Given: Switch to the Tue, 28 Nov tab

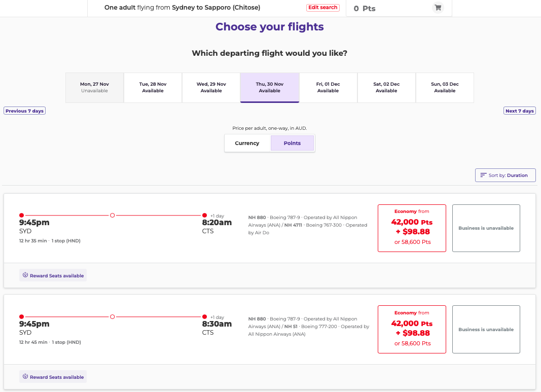Looking at the screenshot, I should [x=153, y=87].
